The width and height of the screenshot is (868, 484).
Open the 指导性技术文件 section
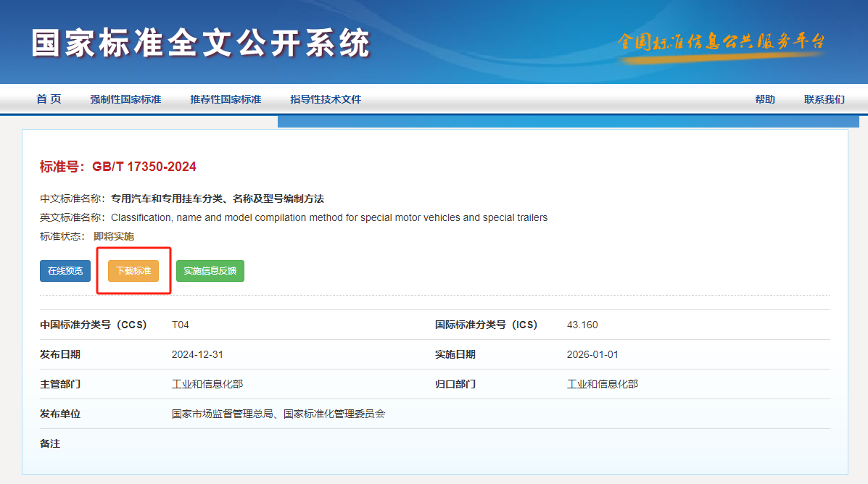pyautogui.click(x=324, y=99)
